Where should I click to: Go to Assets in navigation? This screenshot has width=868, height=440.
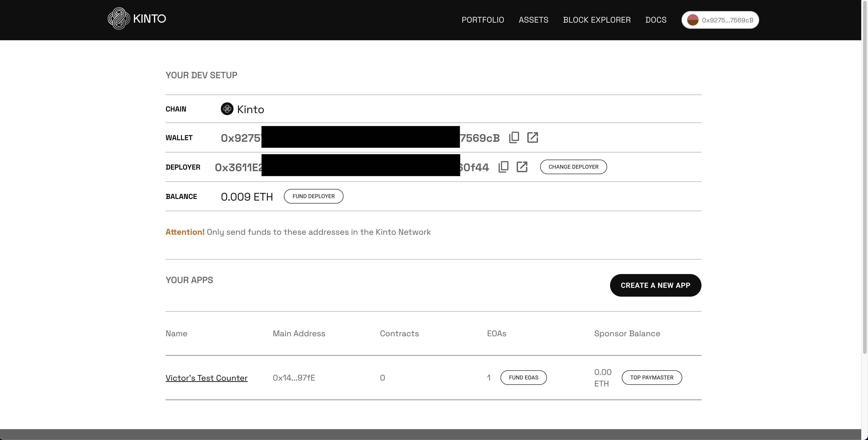533,20
